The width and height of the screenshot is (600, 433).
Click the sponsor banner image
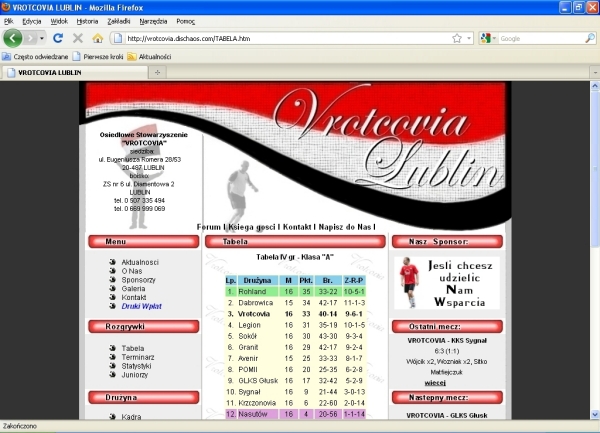click(x=447, y=283)
